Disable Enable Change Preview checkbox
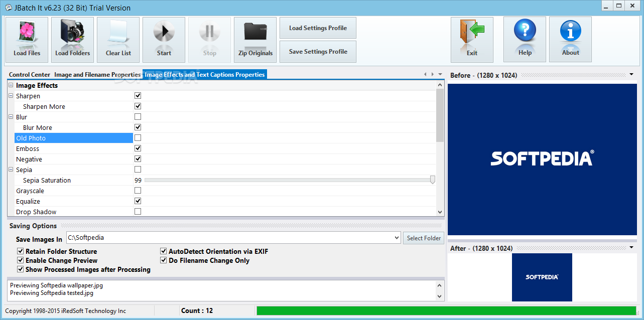 21,260
